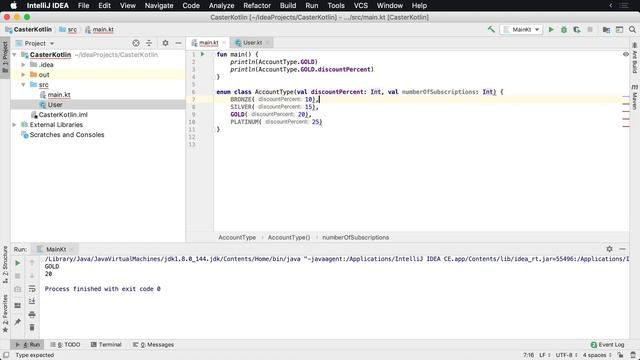Expand the out folder
Image resolution: width=640 pixels, height=360 pixels.
point(23,75)
